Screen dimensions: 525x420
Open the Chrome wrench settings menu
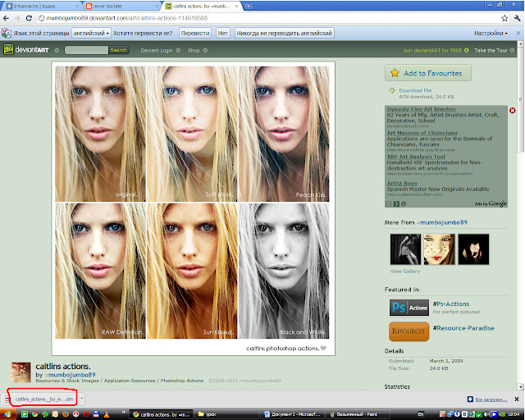point(518,18)
